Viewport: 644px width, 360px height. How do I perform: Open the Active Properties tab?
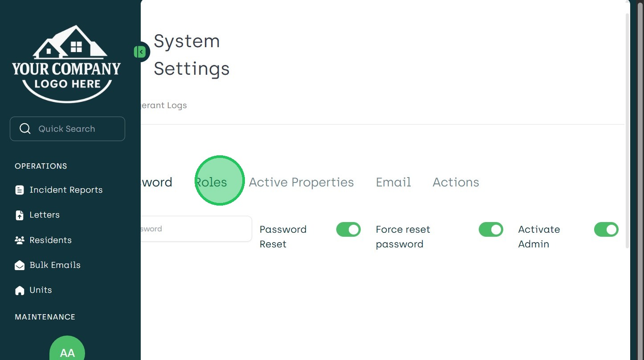[301, 182]
